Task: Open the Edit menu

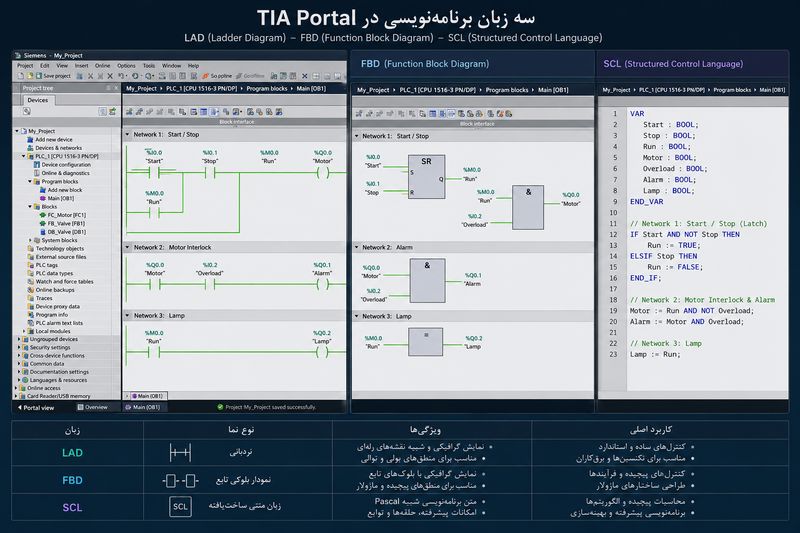Action: pos(45,66)
